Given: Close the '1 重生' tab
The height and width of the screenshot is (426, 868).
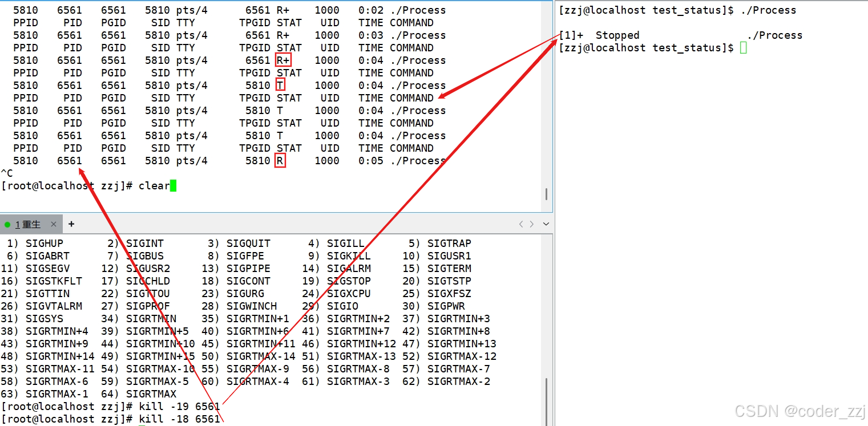Looking at the screenshot, I should [53, 224].
